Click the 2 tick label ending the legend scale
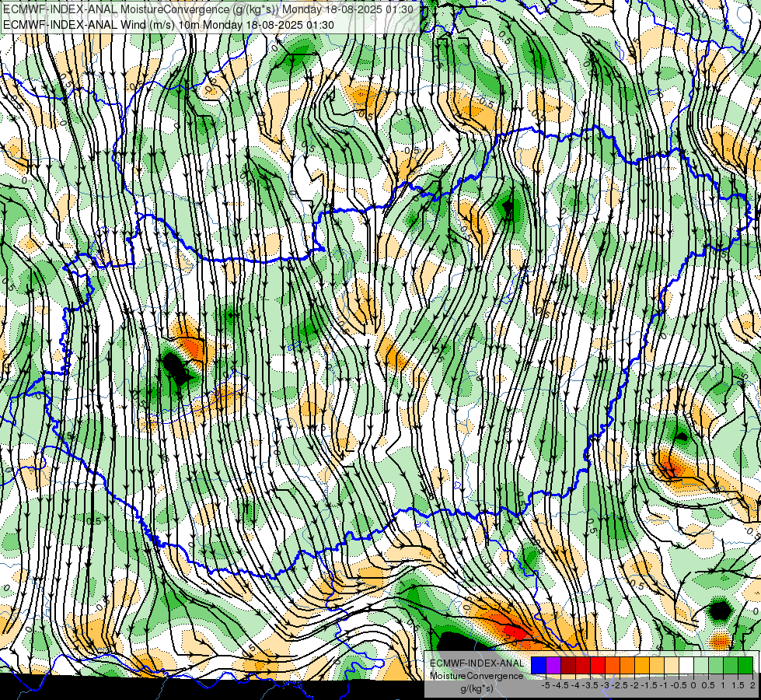Image resolution: width=761 pixels, height=700 pixels. pyautogui.click(x=752, y=685)
